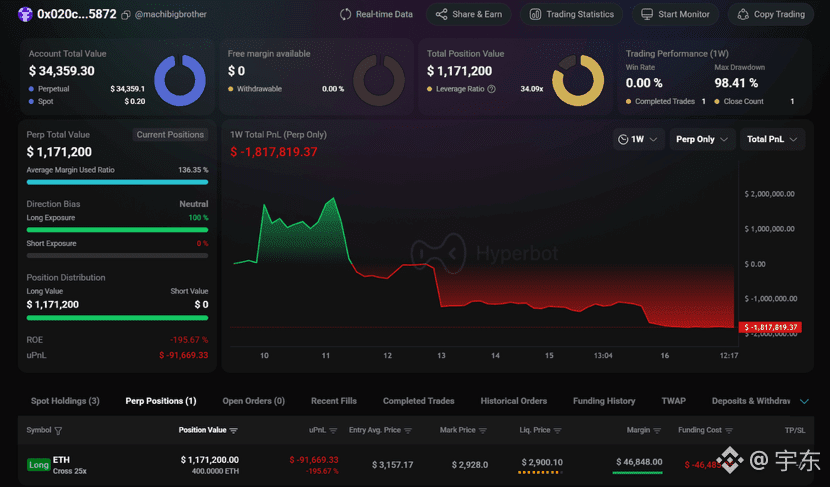This screenshot has width=830, height=487.
Task: Click the Account Total Value donut chart
Action: [179, 80]
